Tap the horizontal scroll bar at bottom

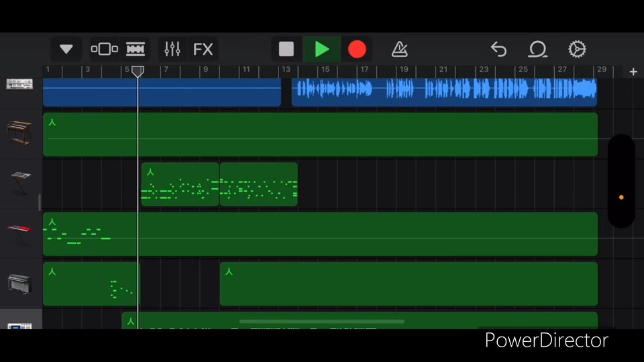(x=321, y=321)
